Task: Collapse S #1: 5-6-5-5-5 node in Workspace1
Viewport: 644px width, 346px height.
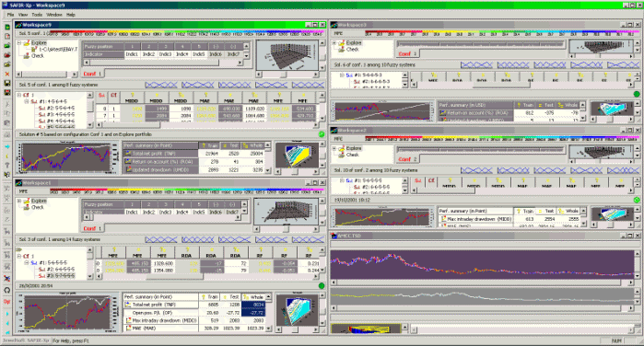Action: pos(27,262)
